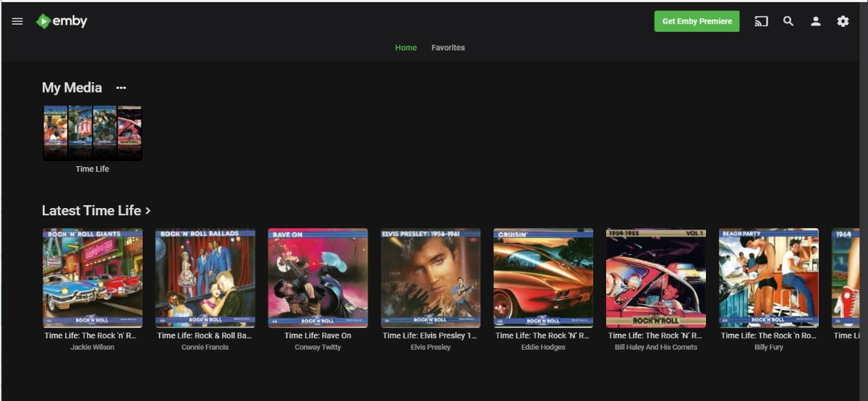
Task: Click title Time Life: Elvis Presley 1...
Action: click(x=431, y=335)
